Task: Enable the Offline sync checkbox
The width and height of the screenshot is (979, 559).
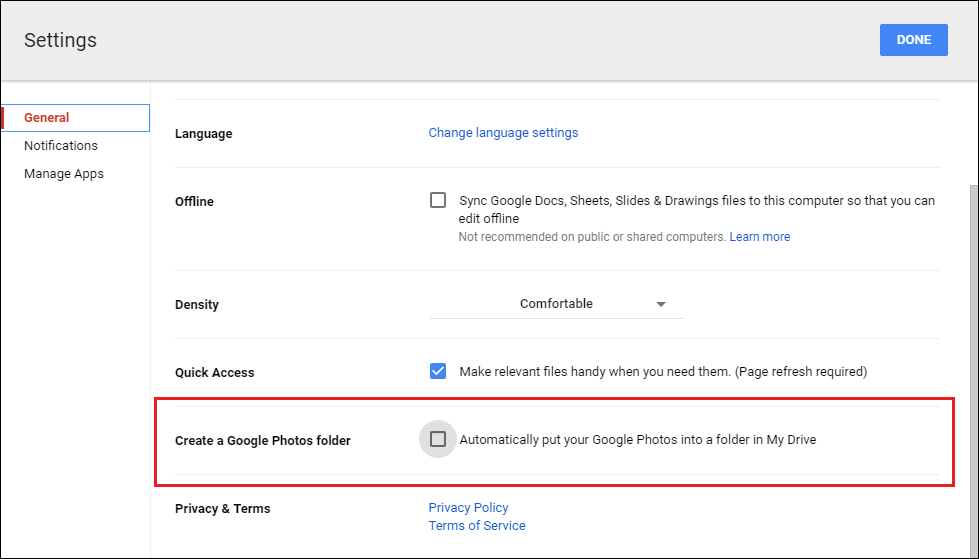Action: click(x=438, y=200)
